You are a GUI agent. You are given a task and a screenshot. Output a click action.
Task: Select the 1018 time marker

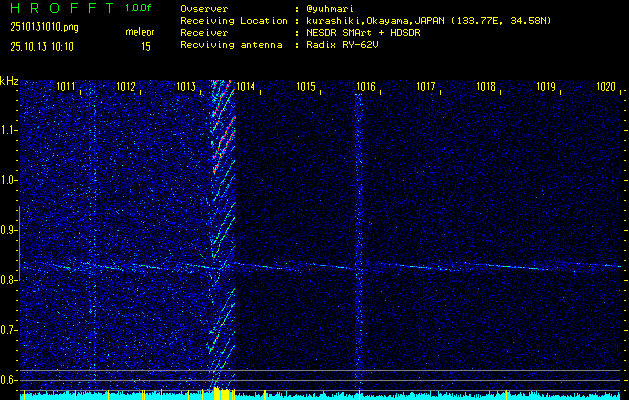pyautogui.click(x=486, y=87)
